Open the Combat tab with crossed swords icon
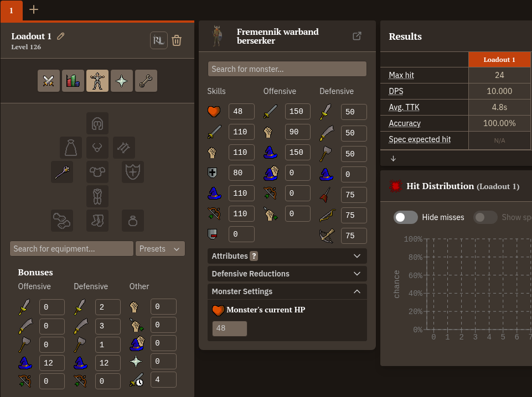The image size is (532, 397). pos(49,81)
